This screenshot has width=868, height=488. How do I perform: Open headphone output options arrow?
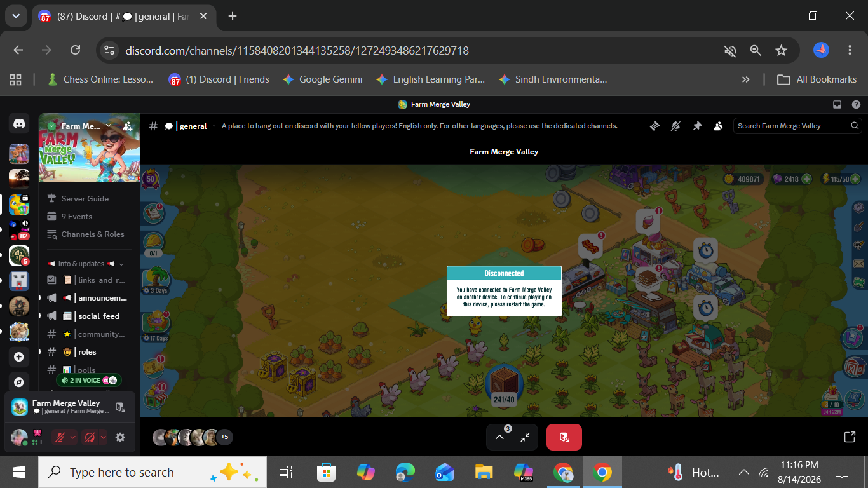click(103, 437)
